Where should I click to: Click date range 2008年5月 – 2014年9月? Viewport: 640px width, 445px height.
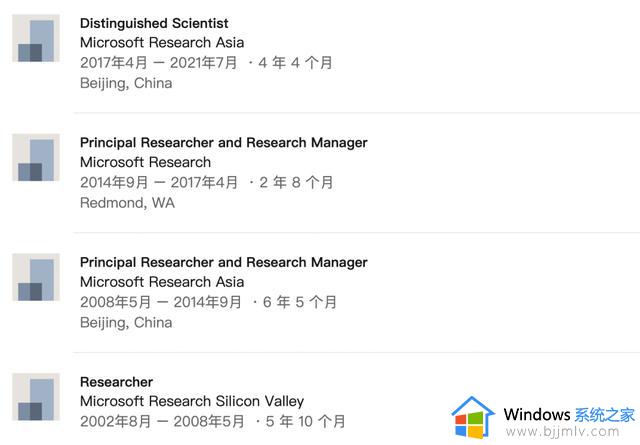coord(160,302)
